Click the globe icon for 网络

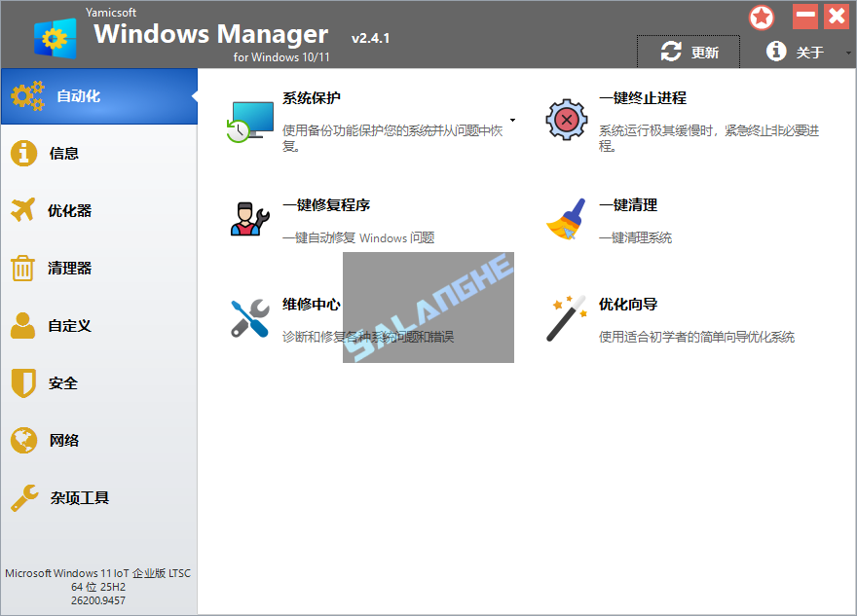(23, 440)
